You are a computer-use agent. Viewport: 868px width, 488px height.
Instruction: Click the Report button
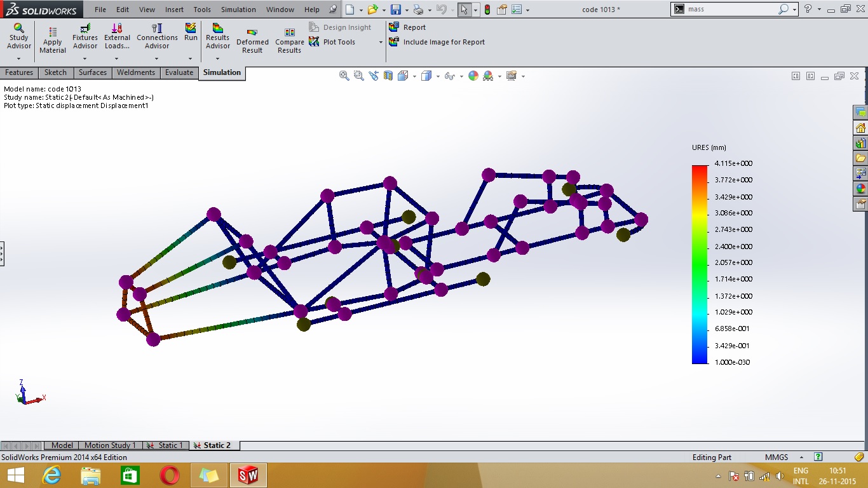tap(407, 27)
